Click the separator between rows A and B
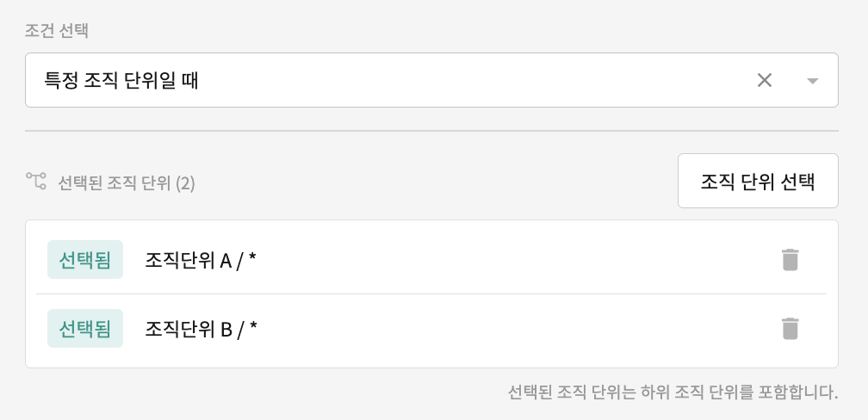This screenshot has width=868, height=420. (431, 294)
